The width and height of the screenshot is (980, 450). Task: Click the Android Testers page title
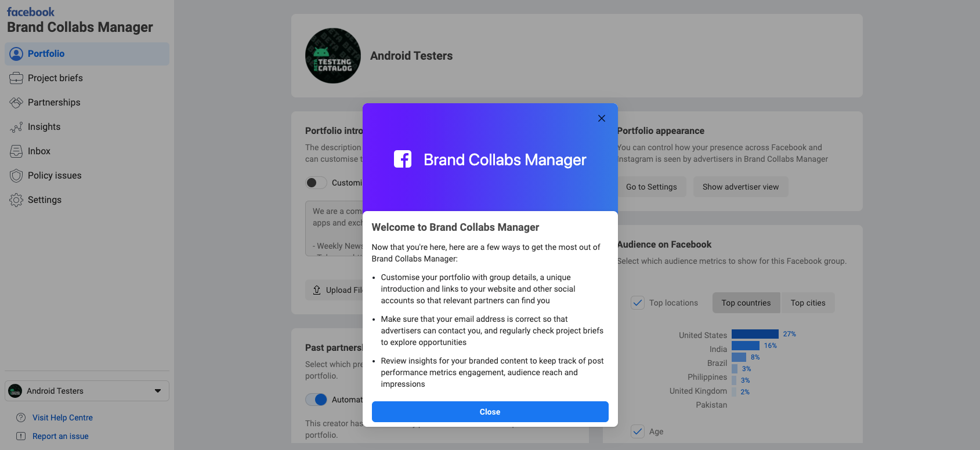(411, 56)
